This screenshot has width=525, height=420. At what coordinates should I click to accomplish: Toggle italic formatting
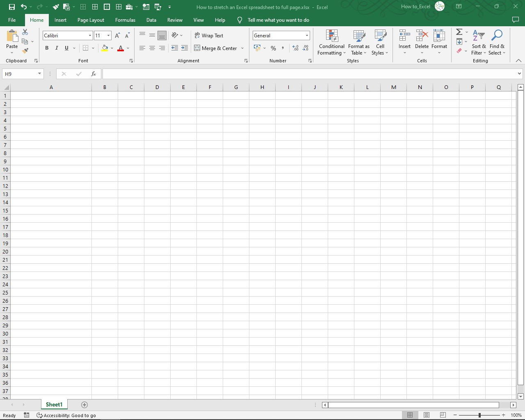pos(57,48)
